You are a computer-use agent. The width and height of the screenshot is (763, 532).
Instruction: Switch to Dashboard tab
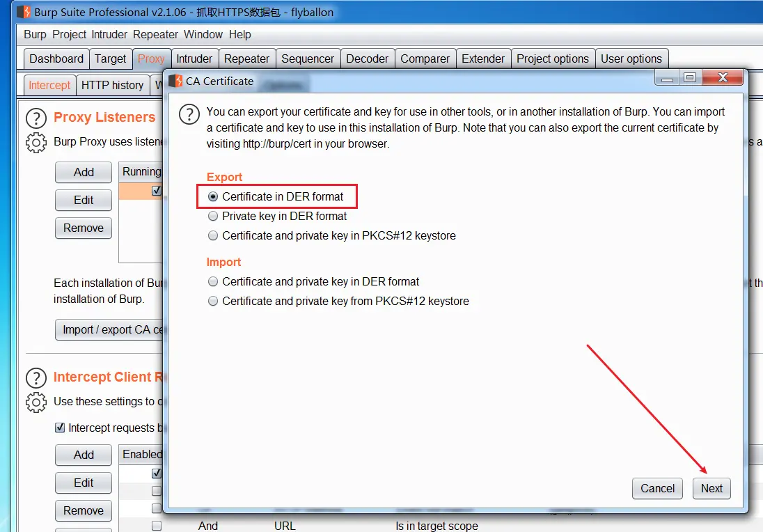(x=56, y=59)
